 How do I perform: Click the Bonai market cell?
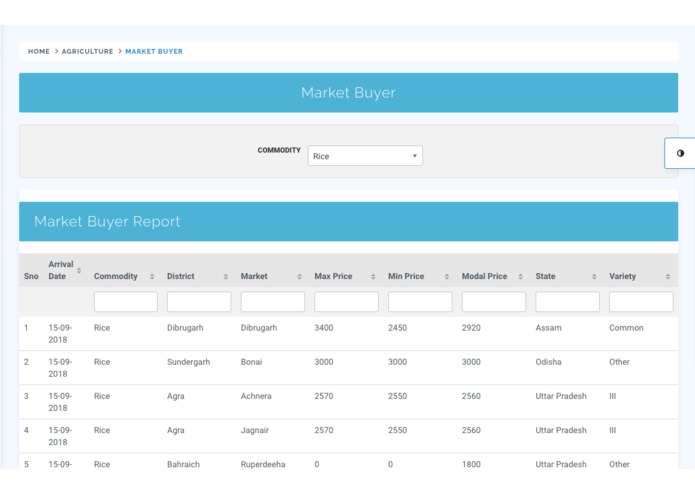pyautogui.click(x=251, y=362)
